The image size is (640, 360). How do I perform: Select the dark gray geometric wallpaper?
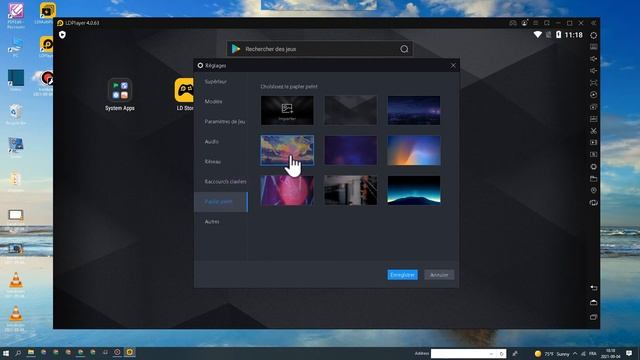click(x=351, y=111)
